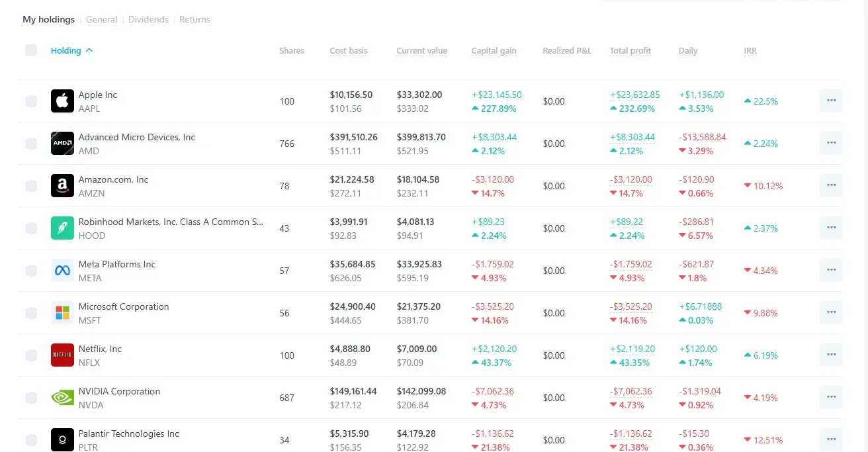Click the AMD logo icon

[x=62, y=144]
